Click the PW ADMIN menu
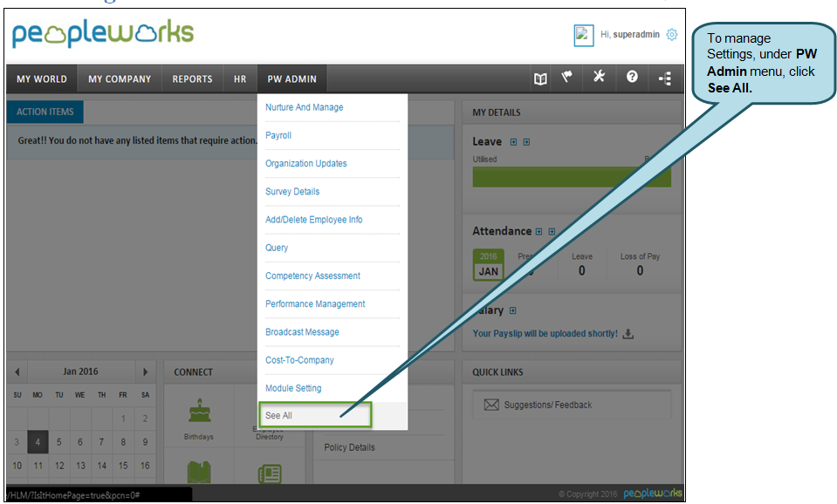This screenshot has height=504, width=837. 292,79
